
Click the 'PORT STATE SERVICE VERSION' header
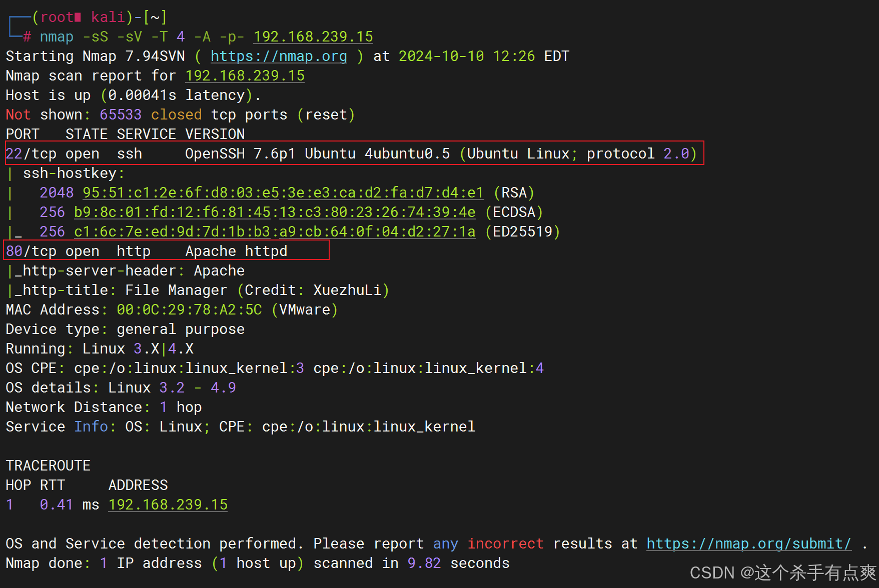pos(125,134)
